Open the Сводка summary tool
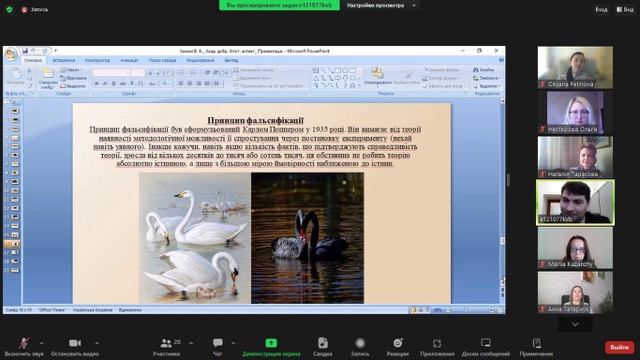This screenshot has height=360, width=640. [322, 347]
